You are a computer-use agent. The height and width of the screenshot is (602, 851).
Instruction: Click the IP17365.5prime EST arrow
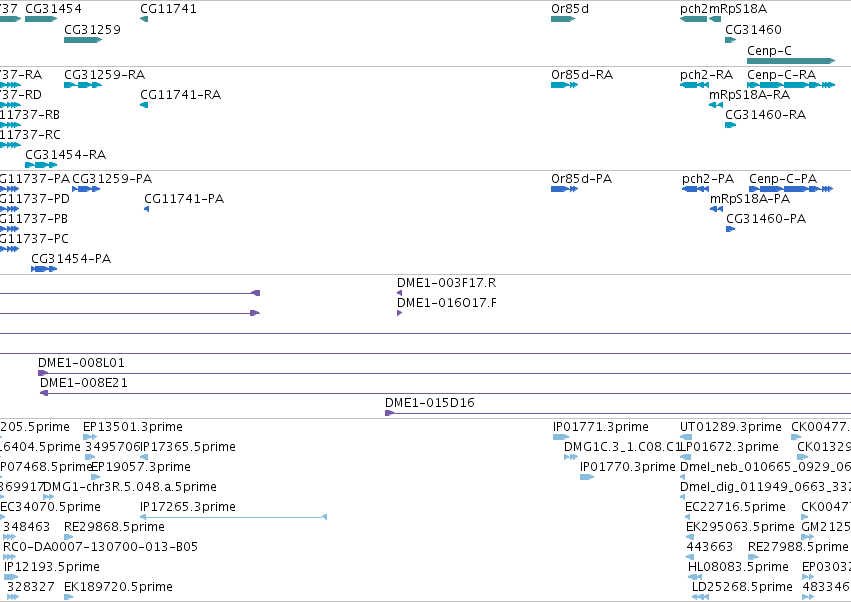[144, 457]
